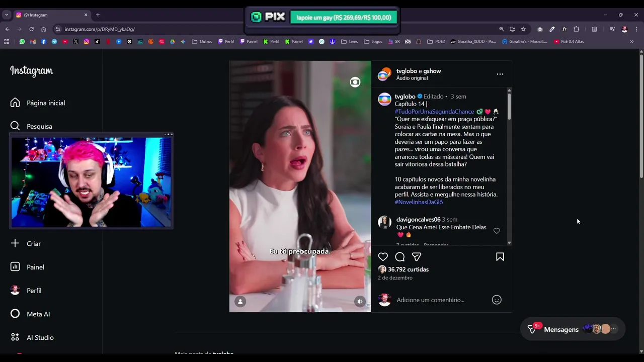Open the media controls icon

(612, 29)
